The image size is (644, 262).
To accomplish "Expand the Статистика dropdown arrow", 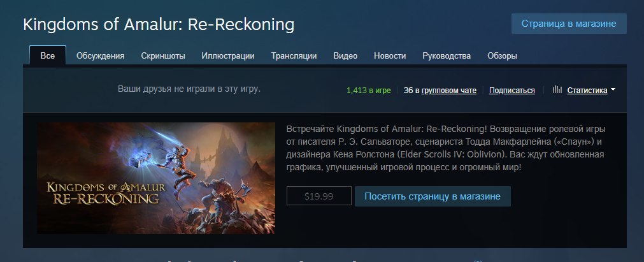I will point(613,90).
